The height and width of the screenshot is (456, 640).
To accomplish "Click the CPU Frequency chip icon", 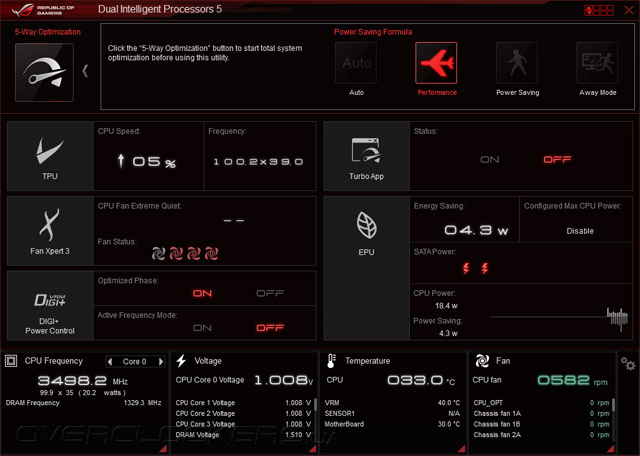I will 11,361.
